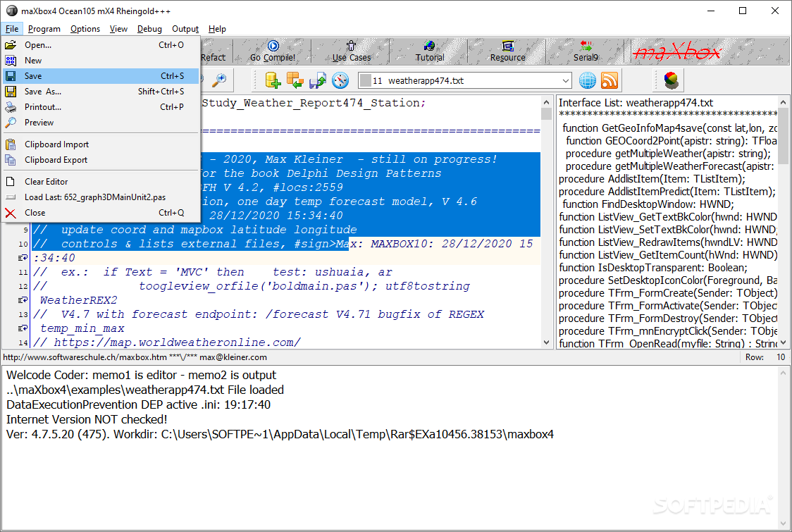Select New in the File menu
This screenshot has height=532, width=792.
pyautogui.click(x=101, y=61)
